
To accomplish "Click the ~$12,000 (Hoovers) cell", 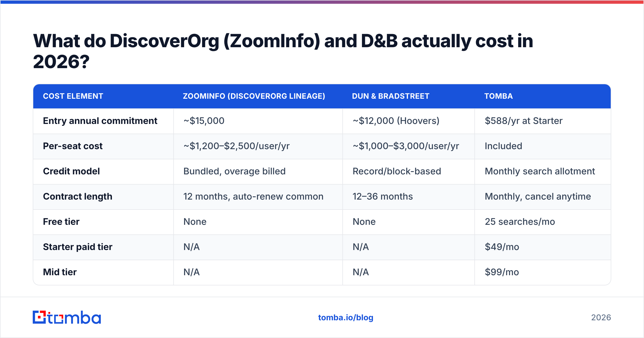I will (396, 121).
